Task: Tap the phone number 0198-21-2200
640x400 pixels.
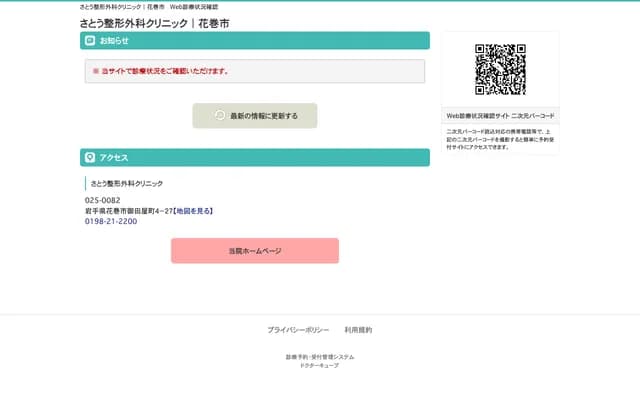Action: 111,221
